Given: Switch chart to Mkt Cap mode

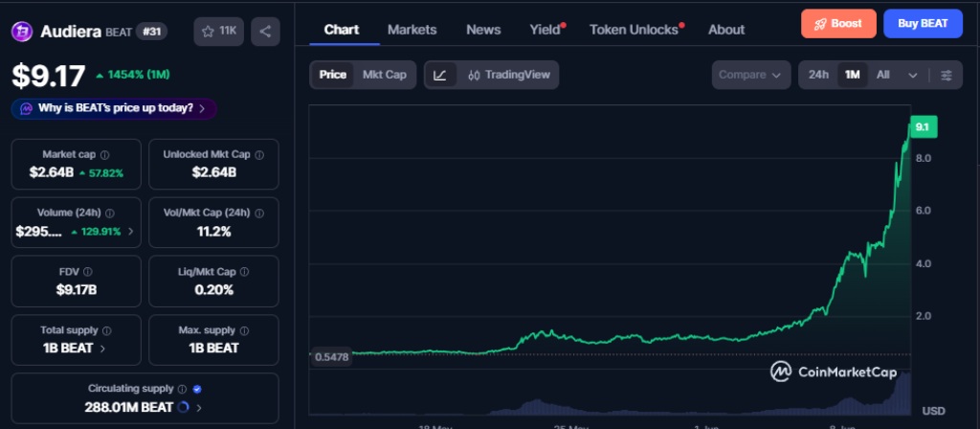Looking at the screenshot, I should [385, 75].
